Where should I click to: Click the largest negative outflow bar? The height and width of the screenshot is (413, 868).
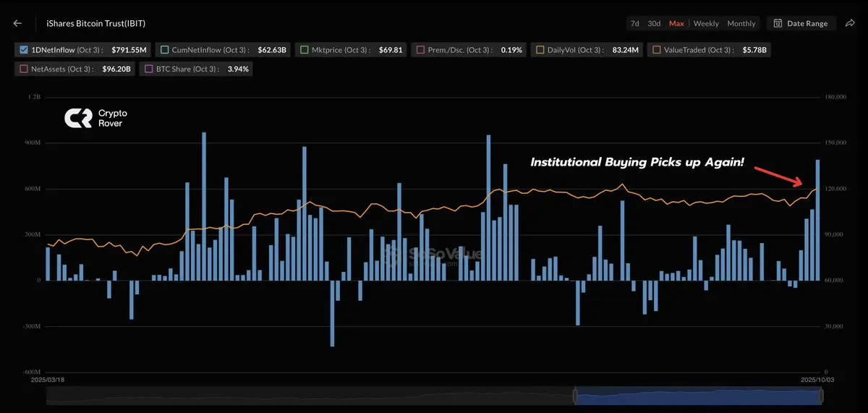click(332, 313)
